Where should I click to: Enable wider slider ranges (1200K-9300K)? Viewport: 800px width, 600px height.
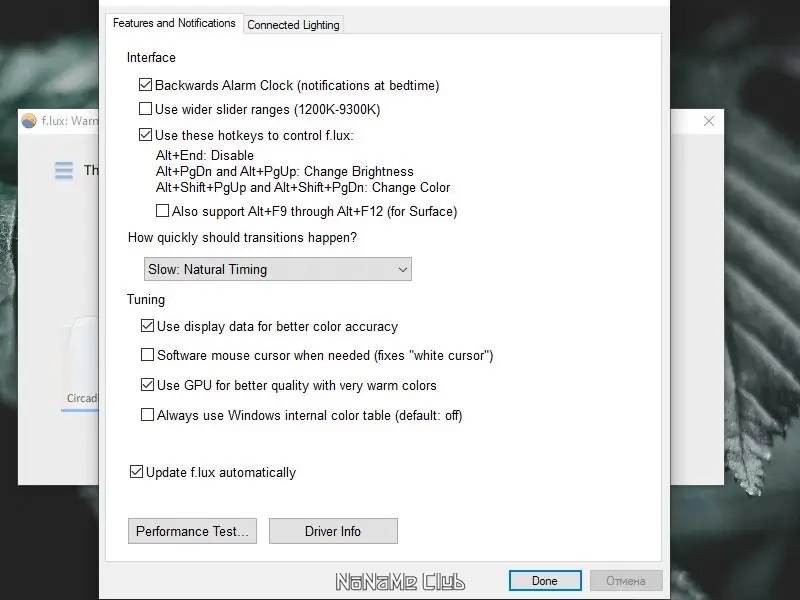click(x=145, y=109)
